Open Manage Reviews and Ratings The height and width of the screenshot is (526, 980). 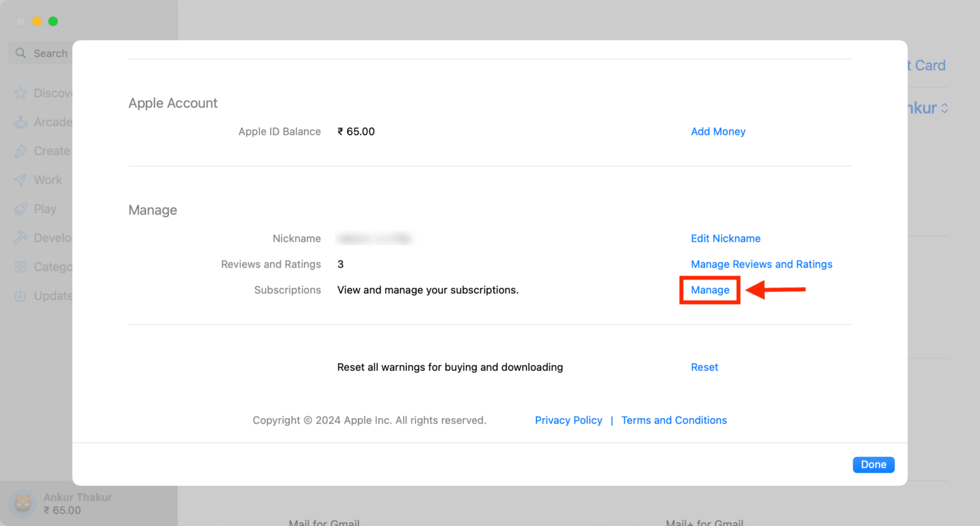[761, 264]
